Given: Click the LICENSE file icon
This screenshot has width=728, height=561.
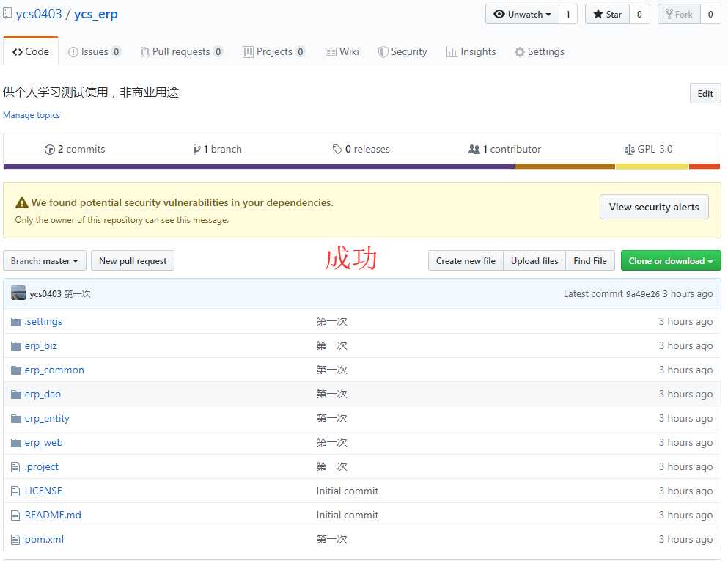Looking at the screenshot, I should pos(15,491).
